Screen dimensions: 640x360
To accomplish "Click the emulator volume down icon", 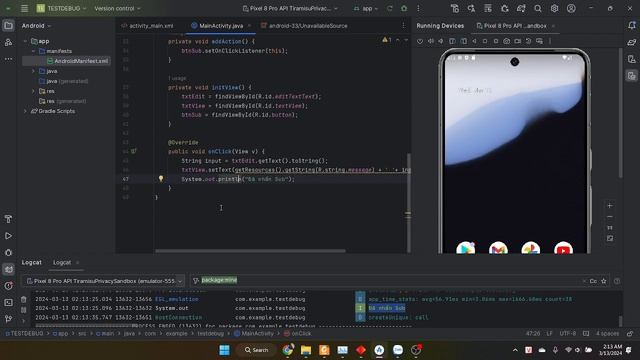I will coord(441,41).
